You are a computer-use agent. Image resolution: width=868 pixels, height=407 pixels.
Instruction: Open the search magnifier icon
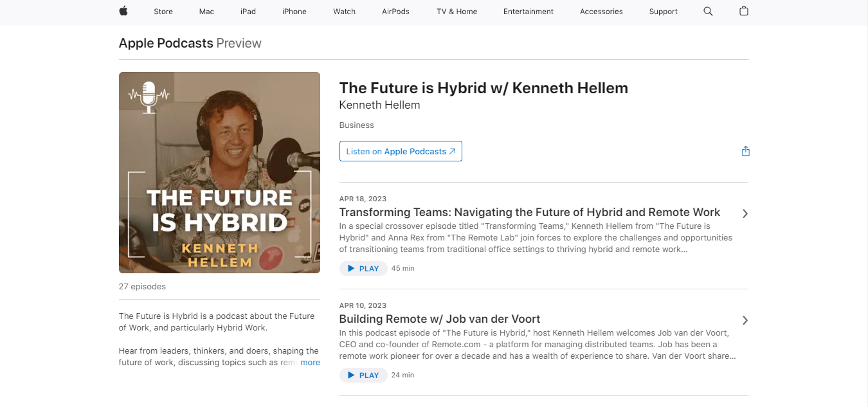(708, 11)
